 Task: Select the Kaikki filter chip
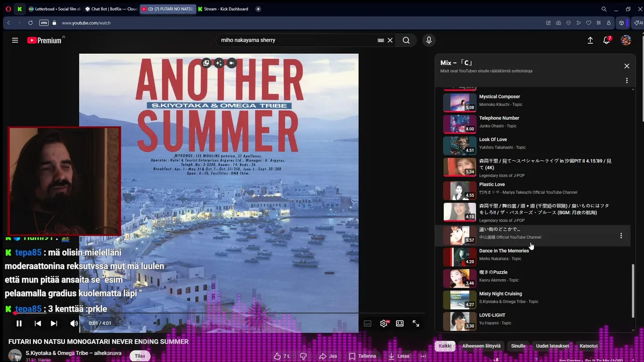pyautogui.click(x=445, y=346)
